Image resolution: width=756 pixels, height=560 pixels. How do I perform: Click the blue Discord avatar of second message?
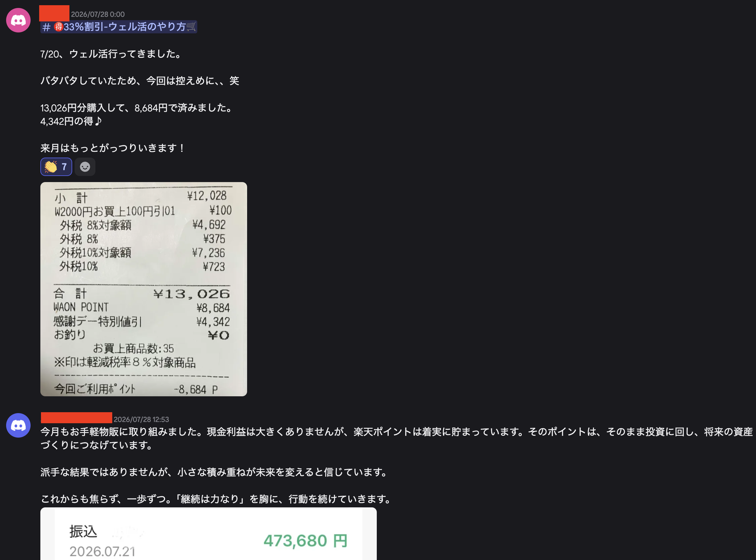(x=18, y=425)
